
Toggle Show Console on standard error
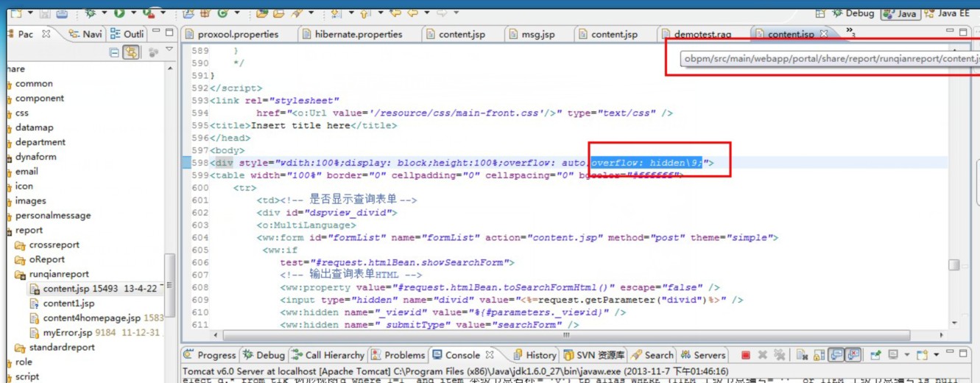[x=853, y=355]
